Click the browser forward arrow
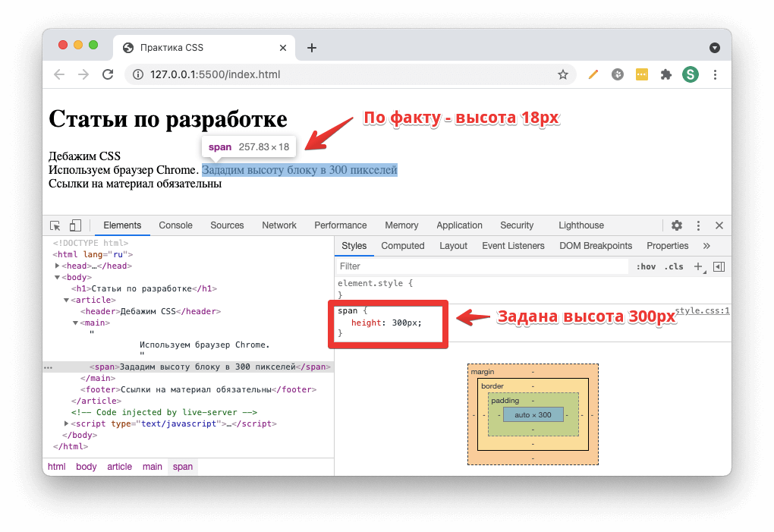The height and width of the screenshot is (532, 774). (83, 74)
